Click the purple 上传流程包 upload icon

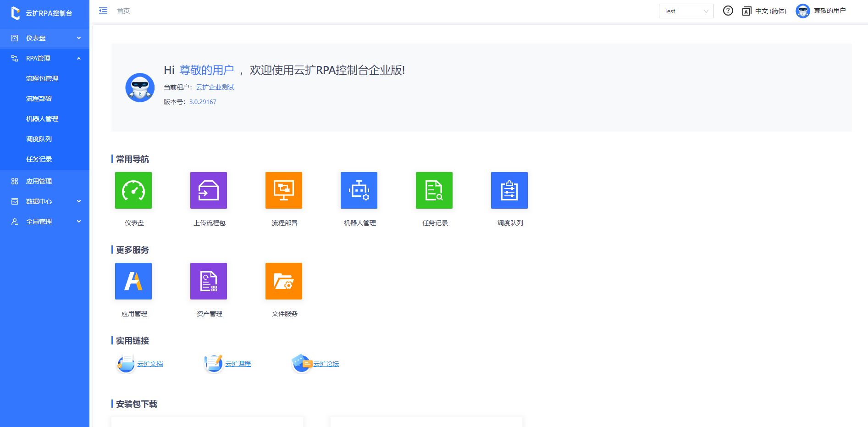[x=209, y=190]
